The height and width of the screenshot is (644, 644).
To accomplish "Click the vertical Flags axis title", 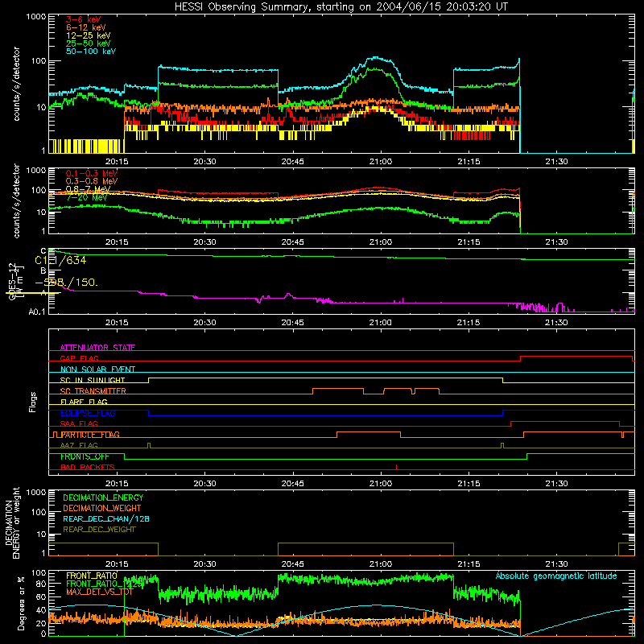I will [x=33, y=402].
